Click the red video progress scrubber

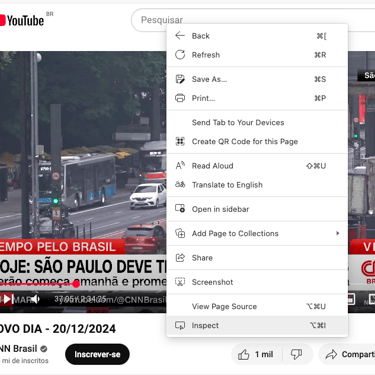(x=76, y=284)
